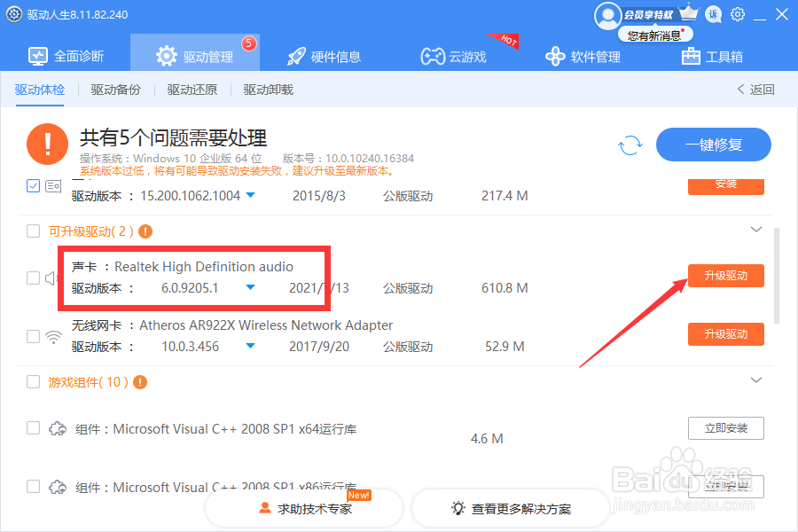Collapse the 可升级驱动 section chevron

click(756, 230)
